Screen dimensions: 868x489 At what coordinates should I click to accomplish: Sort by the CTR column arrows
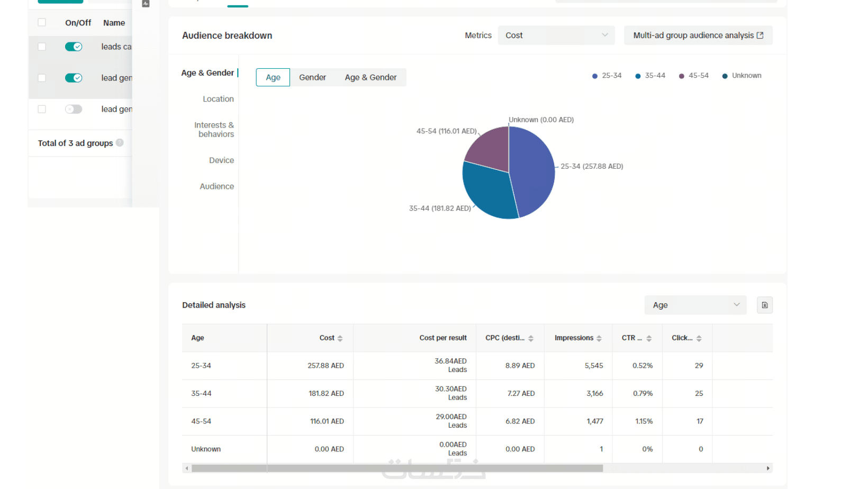(649, 338)
